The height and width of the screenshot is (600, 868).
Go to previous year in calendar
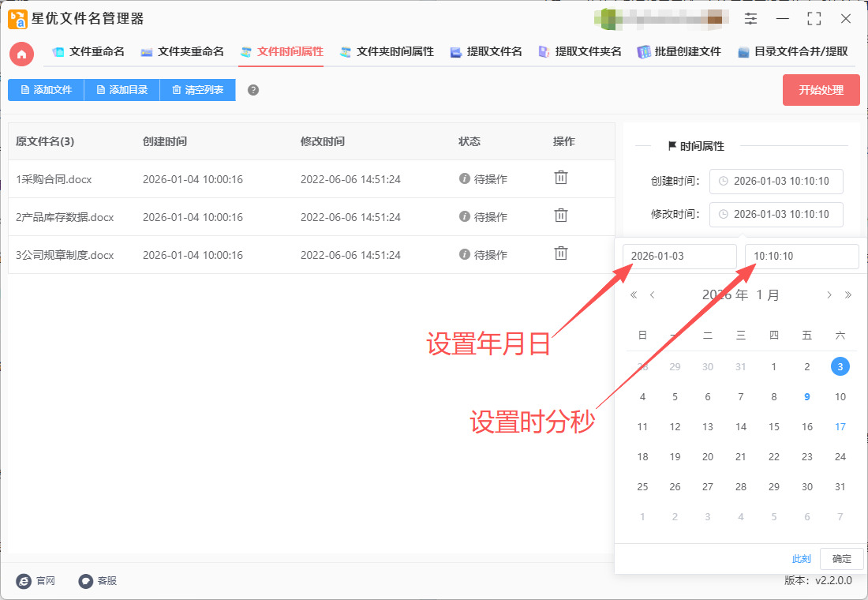point(634,295)
